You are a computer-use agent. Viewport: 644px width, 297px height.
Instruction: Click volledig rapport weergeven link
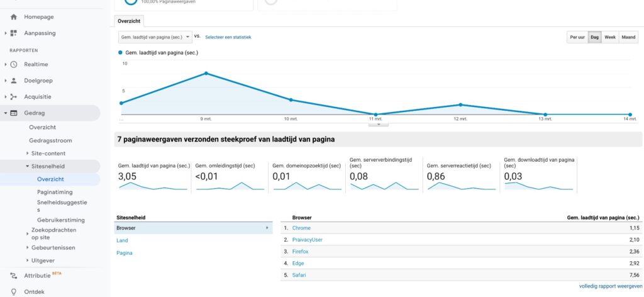pyautogui.click(x=611, y=286)
